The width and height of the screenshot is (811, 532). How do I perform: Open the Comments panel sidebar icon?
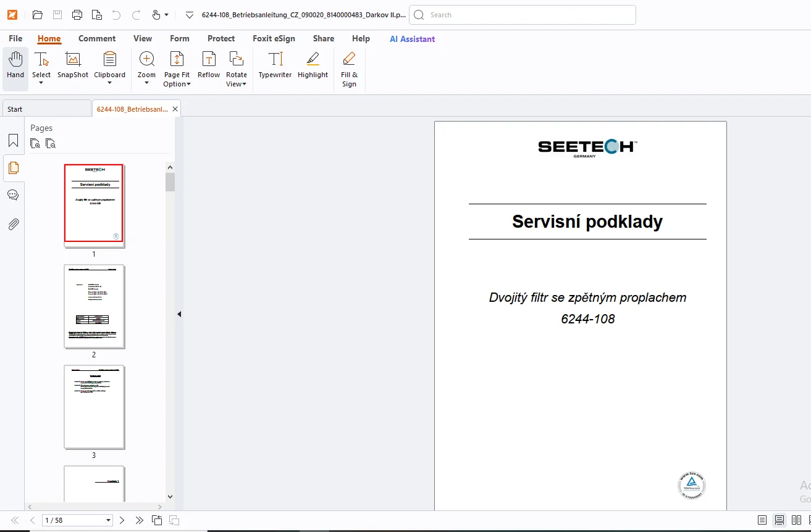tap(13, 195)
